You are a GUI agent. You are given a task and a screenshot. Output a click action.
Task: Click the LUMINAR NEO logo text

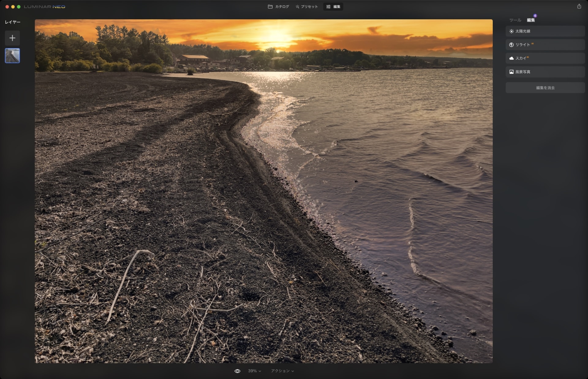[x=44, y=6]
